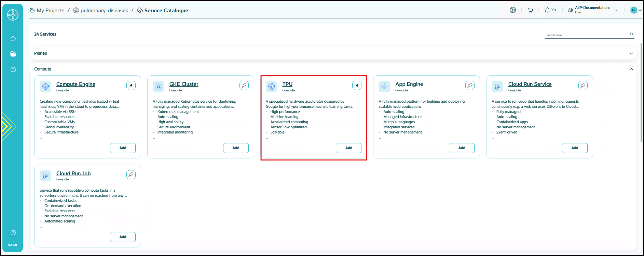The height and width of the screenshot is (256, 644).
Task: Click the search magnifier icon
Action: coord(632,34)
